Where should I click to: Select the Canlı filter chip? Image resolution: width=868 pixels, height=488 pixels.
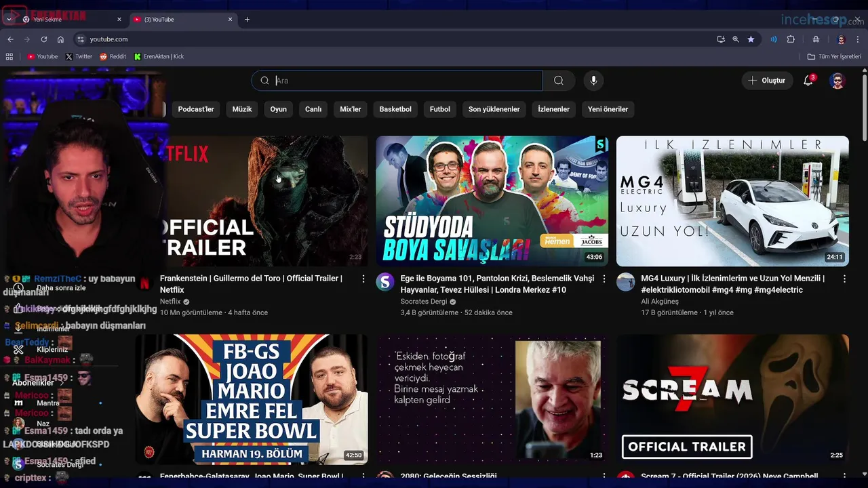click(313, 109)
